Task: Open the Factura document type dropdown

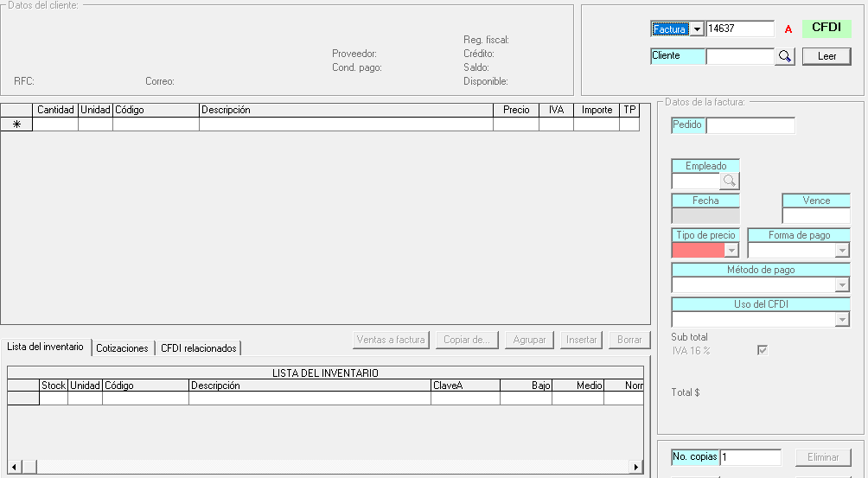Action: [697, 29]
